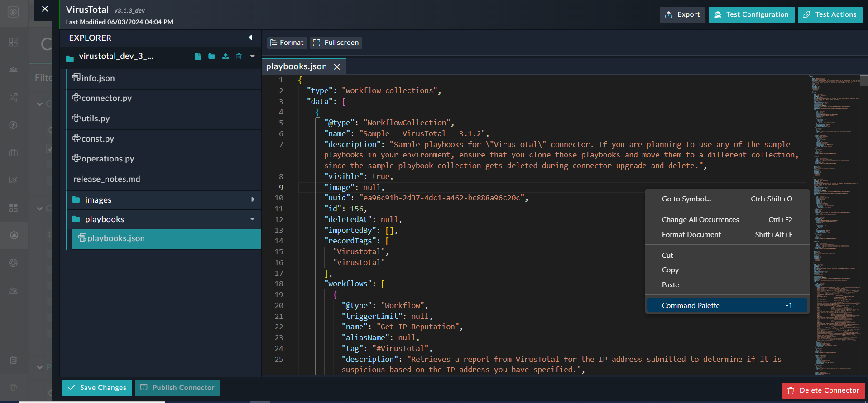This screenshot has width=868, height=403.
Task: Click the Fullscreen button in editor toolbar
Action: click(x=336, y=43)
